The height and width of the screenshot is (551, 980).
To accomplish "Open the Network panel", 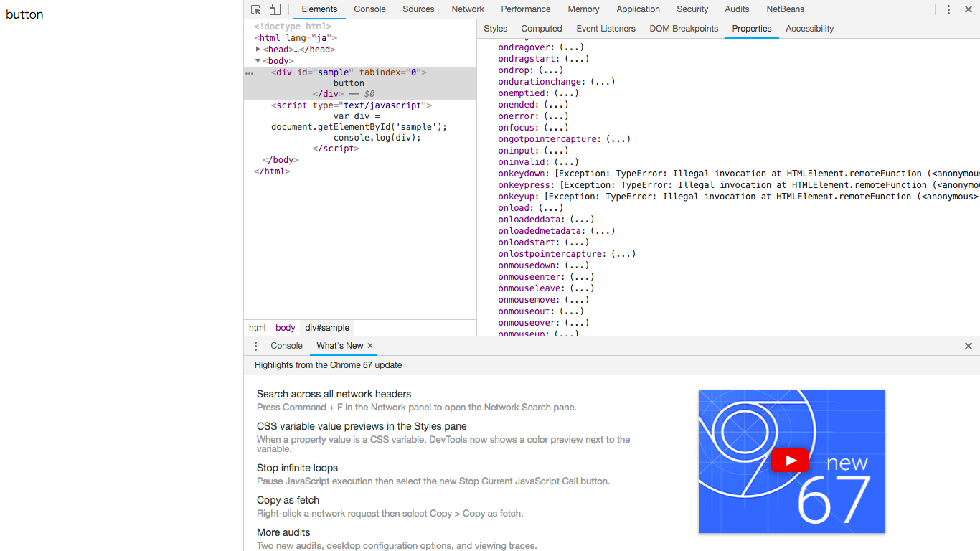I will tap(467, 9).
